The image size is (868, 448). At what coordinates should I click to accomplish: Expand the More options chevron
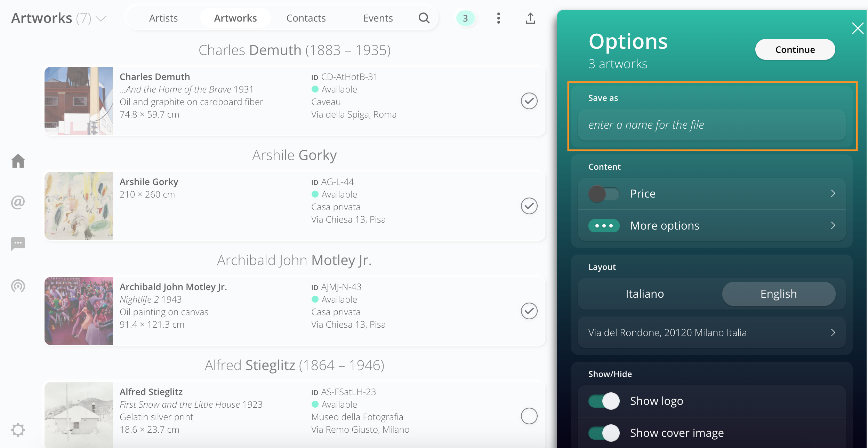pos(833,226)
